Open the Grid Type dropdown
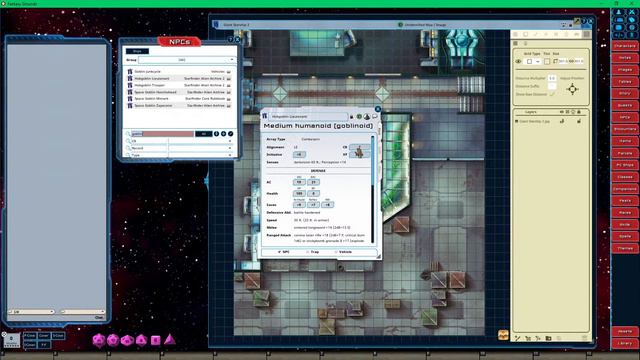Screen dimensions: 640x360 533,61
